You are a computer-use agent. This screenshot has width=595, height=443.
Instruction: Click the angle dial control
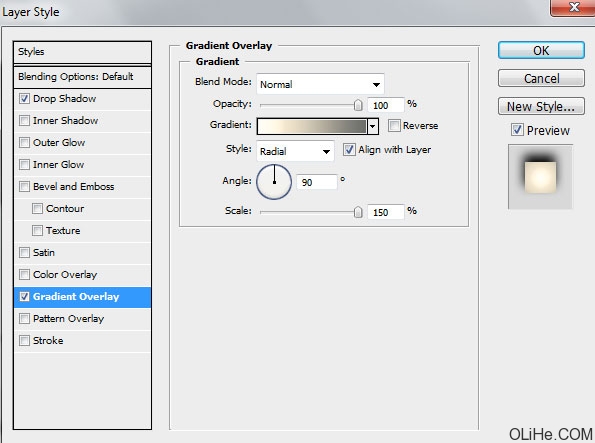coord(274,182)
